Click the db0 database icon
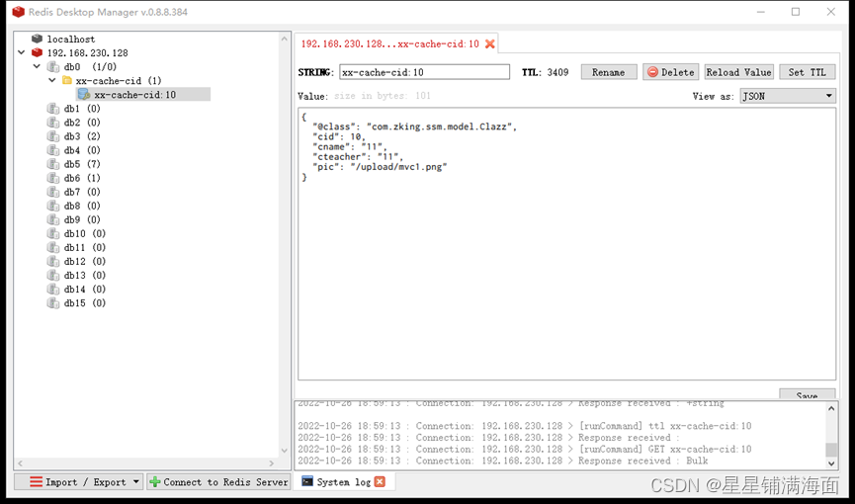This screenshot has height=504, width=855. click(53, 66)
